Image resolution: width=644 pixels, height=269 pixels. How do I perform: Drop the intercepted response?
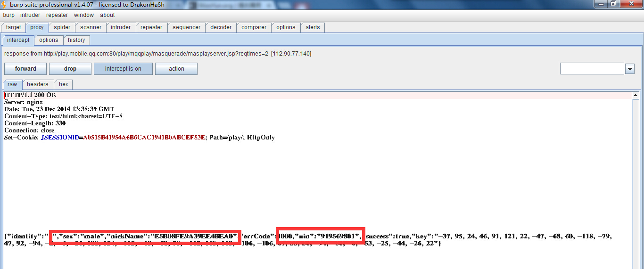[x=70, y=69]
